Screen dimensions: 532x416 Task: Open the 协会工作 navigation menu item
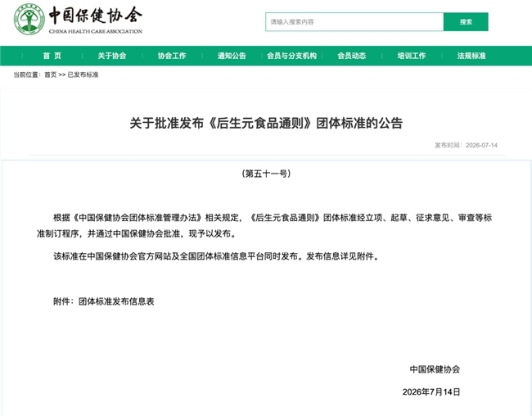[172, 56]
